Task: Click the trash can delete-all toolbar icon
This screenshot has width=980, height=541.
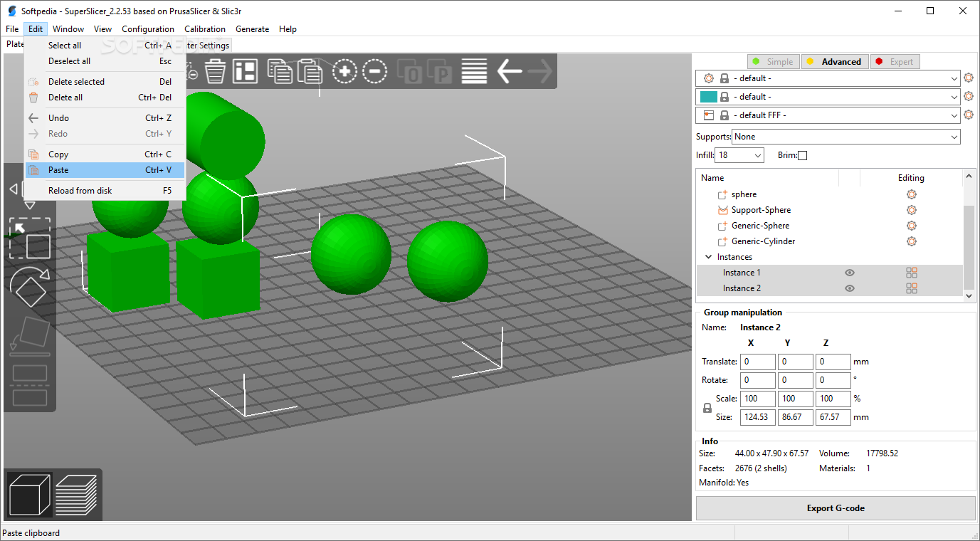Action: [215, 71]
